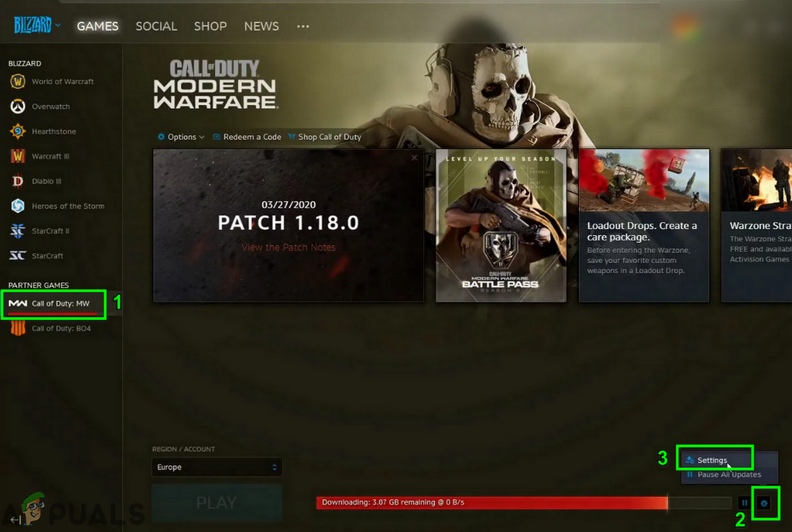Viewport: 792px width, 532px height.
Task: Open the StarCraft icon
Action: click(17, 255)
